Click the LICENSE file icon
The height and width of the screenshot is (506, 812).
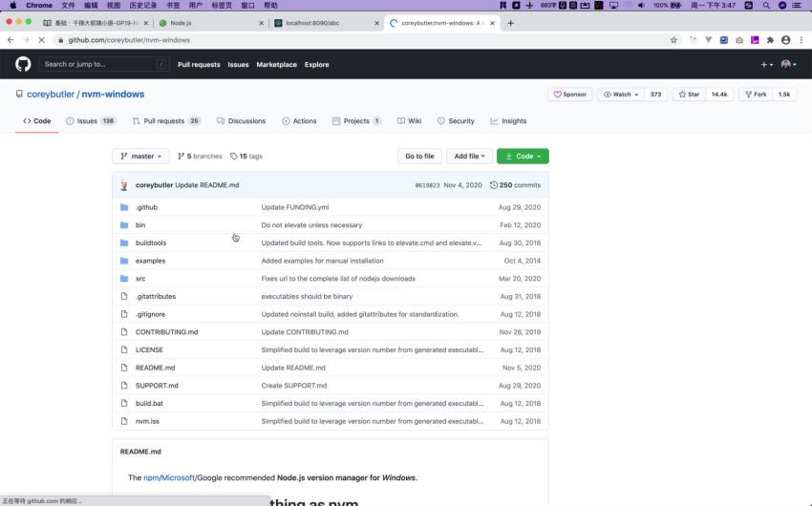pyautogui.click(x=124, y=349)
